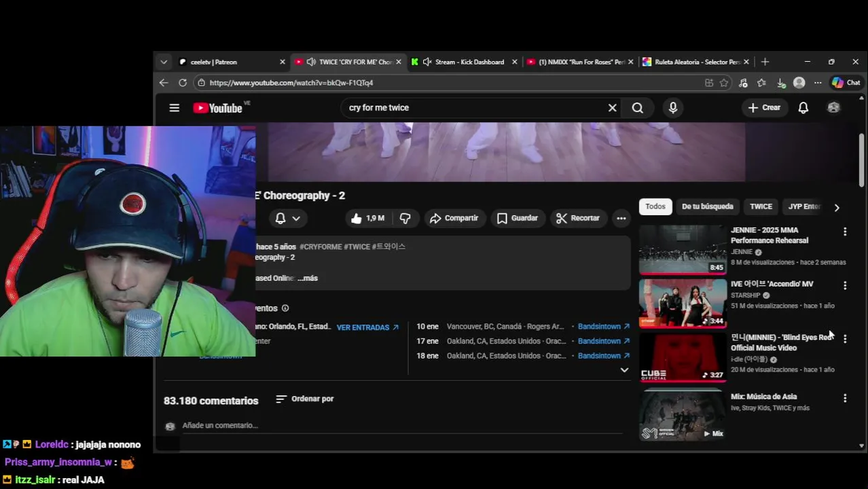Close the ceeletv Patreon tab

(283, 62)
